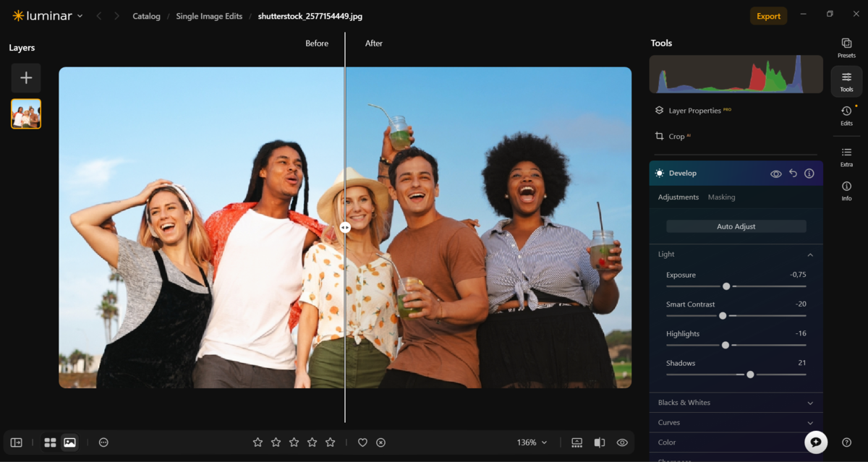Click the histogram display
The width and height of the screenshot is (868, 462).
click(x=736, y=74)
